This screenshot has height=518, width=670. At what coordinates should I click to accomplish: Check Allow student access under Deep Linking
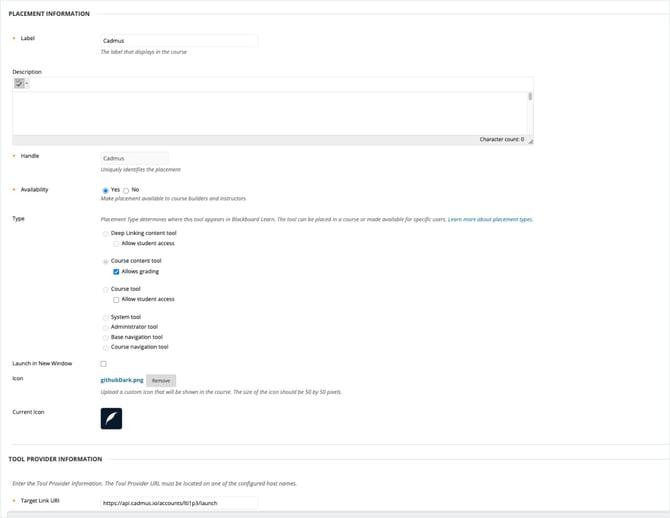pos(117,243)
